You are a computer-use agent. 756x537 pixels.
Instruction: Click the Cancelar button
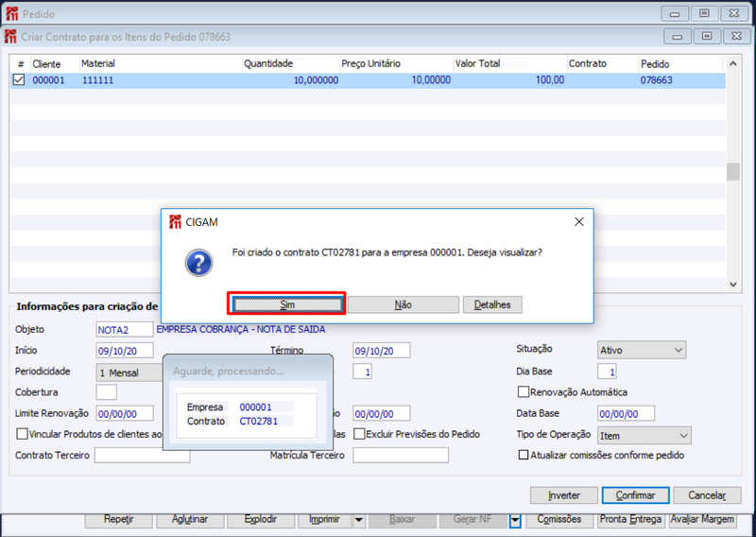click(x=707, y=495)
